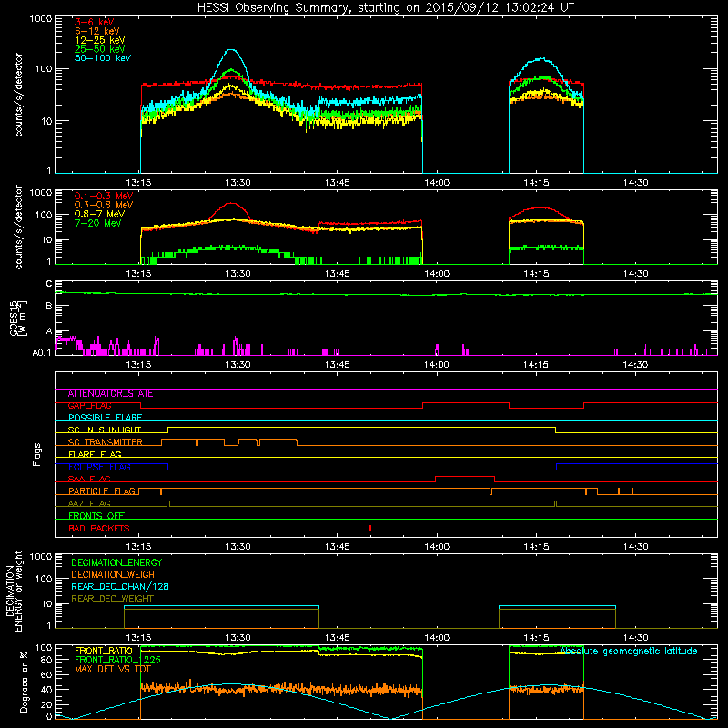Viewport: 728px width, 728px height.
Task: Select the SAA_FLAG label
Action: pos(89,480)
